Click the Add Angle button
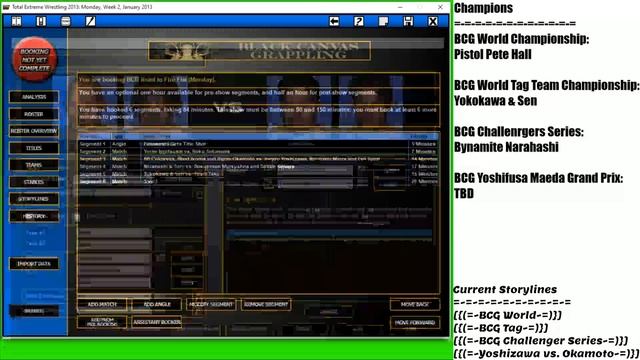The width and height of the screenshot is (640, 360). pos(157,304)
